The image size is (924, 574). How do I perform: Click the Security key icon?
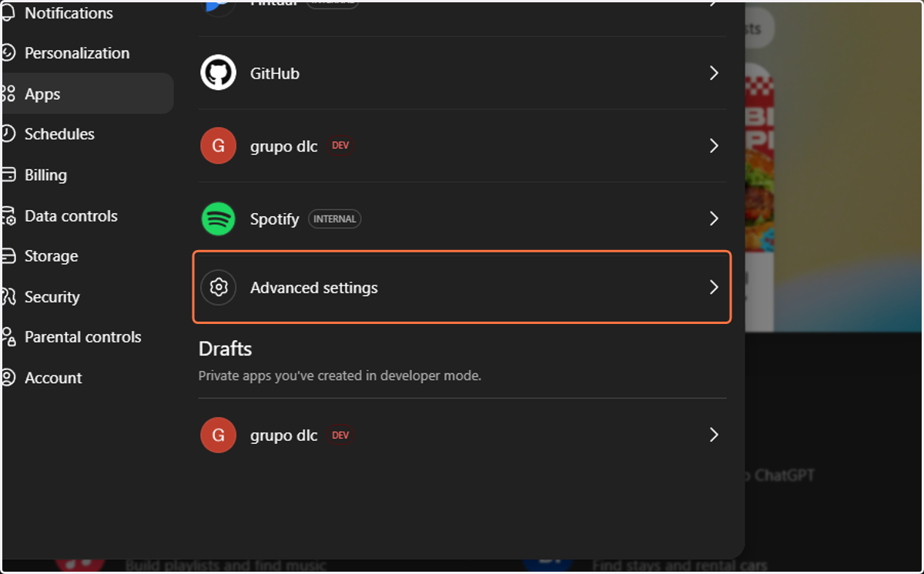8,297
